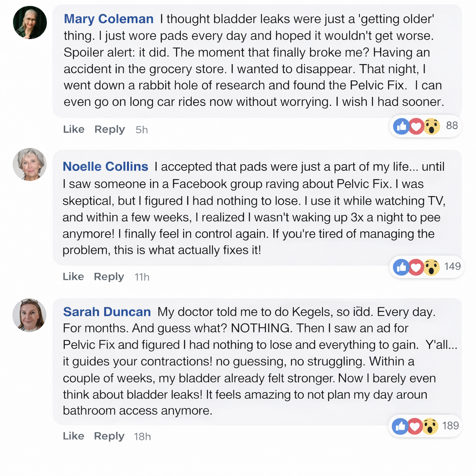Like Sarah Duncan's comment
The image size is (476, 476).
[73, 436]
